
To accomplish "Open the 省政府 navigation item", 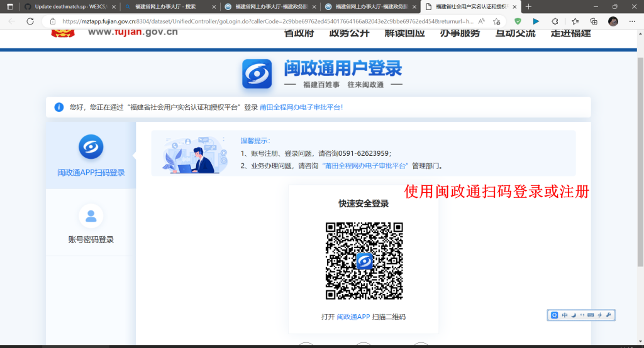I will 299,33.
